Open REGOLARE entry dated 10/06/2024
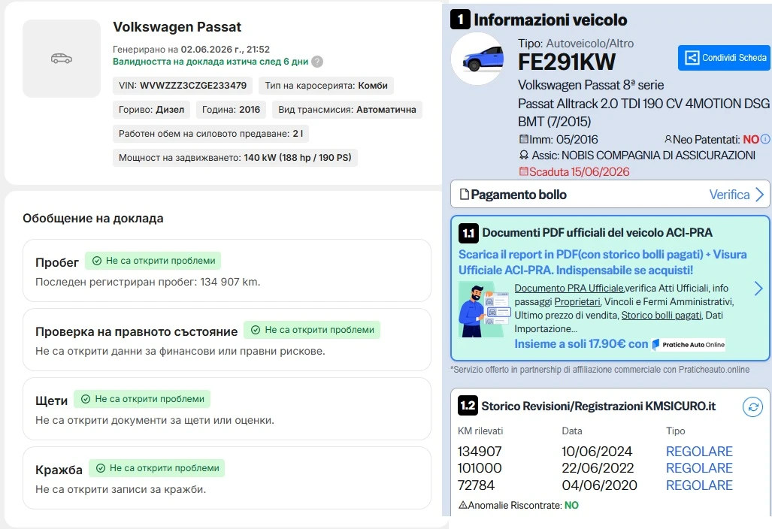The image size is (772, 532). [699, 452]
